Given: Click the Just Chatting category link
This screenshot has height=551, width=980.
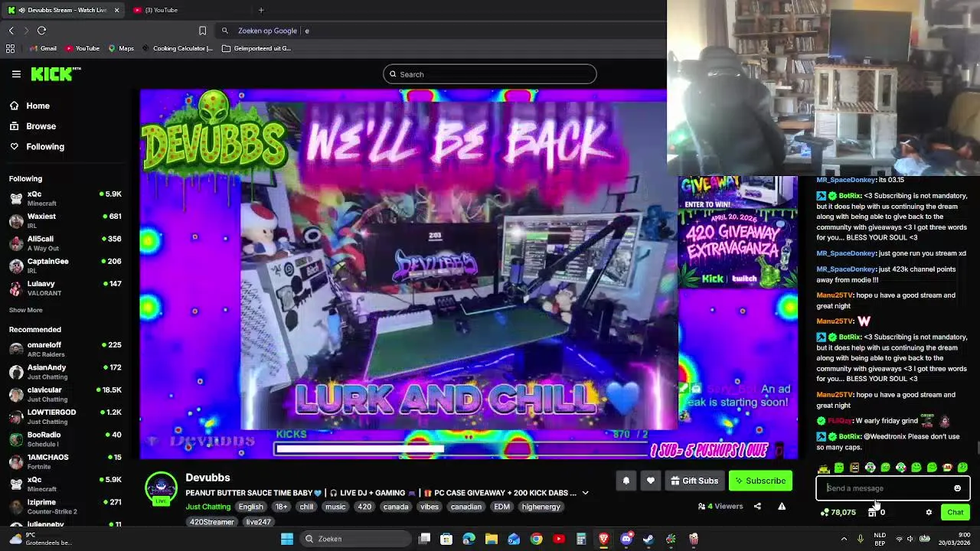Looking at the screenshot, I should [207, 507].
